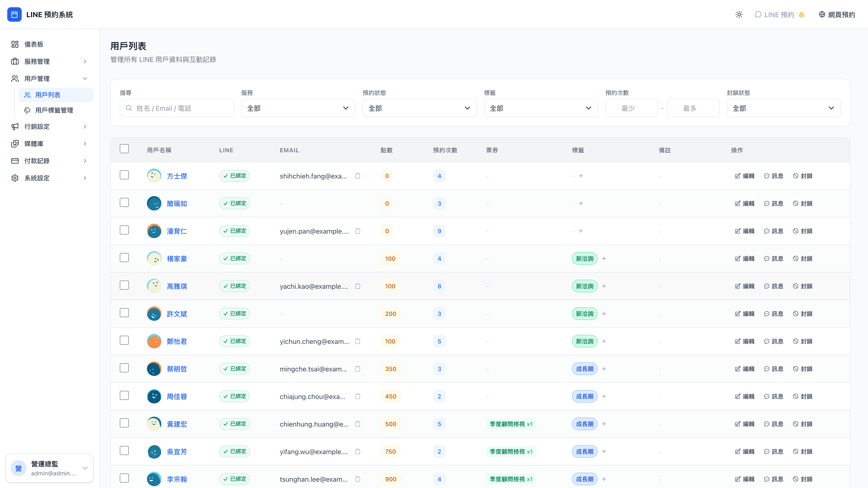Viewport: 868px width, 488px height.
Task: Expand the 服務管理 sidebar section
Action: pyautogui.click(x=50, y=61)
